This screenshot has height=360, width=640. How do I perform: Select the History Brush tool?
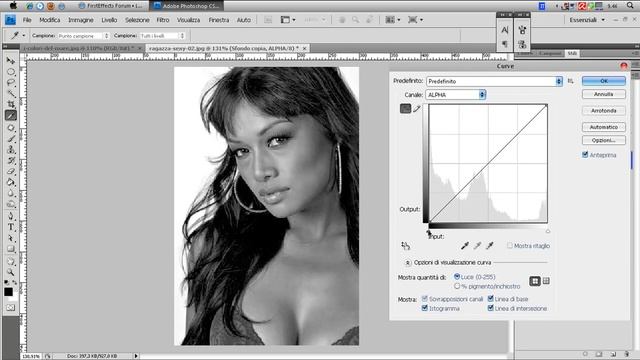[11, 160]
